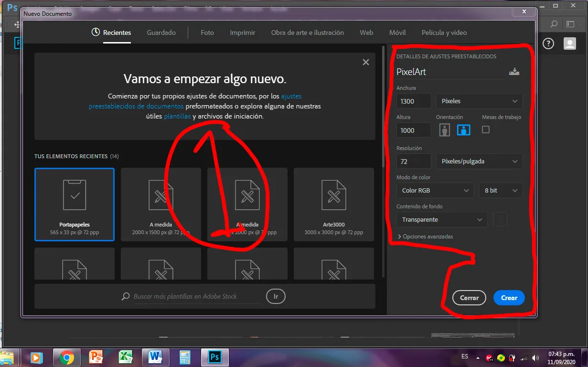The height and width of the screenshot is (367, 588).
Task: Open the 8 bit depth dropdown
Action: point(501,190)
